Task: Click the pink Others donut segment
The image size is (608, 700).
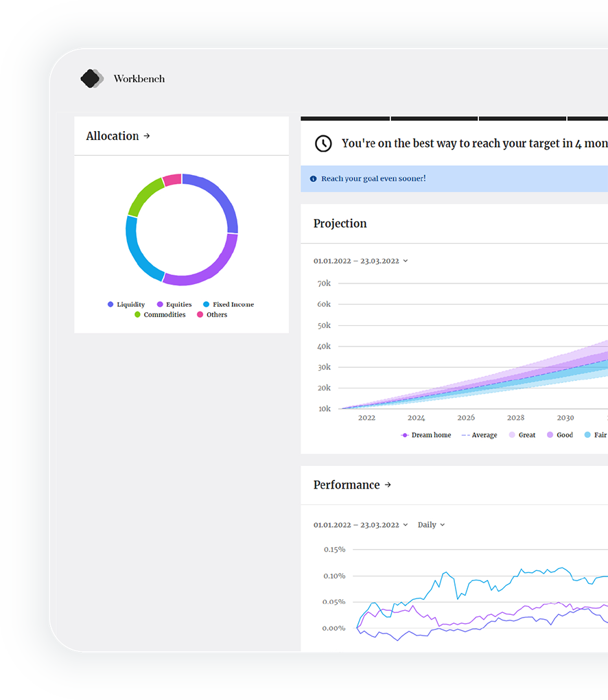Action: pyautogui.click(x=172, y=180)
